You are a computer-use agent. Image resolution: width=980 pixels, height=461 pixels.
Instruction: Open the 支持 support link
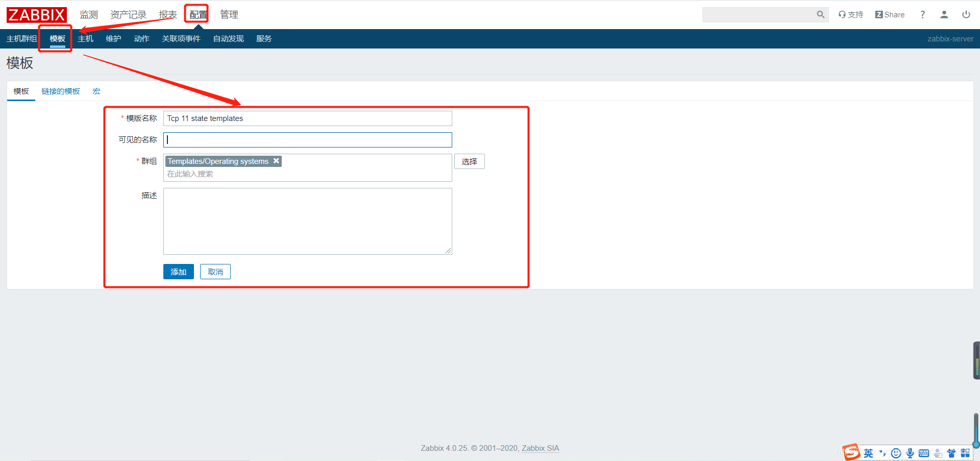(x=851, y=15)
